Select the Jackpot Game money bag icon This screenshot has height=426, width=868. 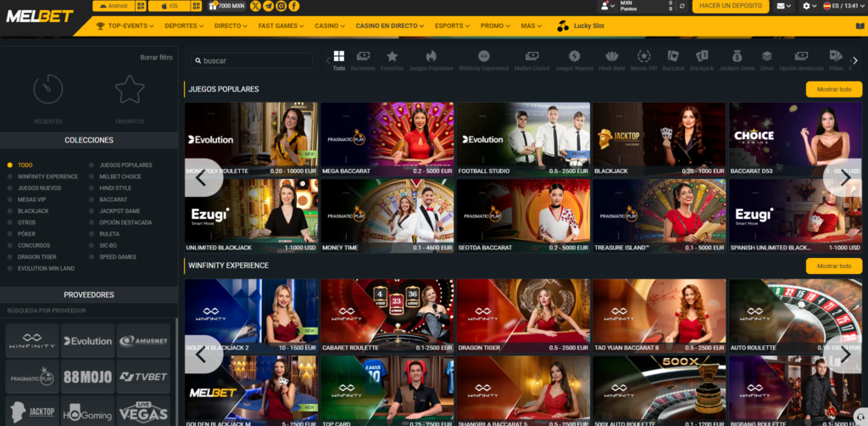click(737, 61)
